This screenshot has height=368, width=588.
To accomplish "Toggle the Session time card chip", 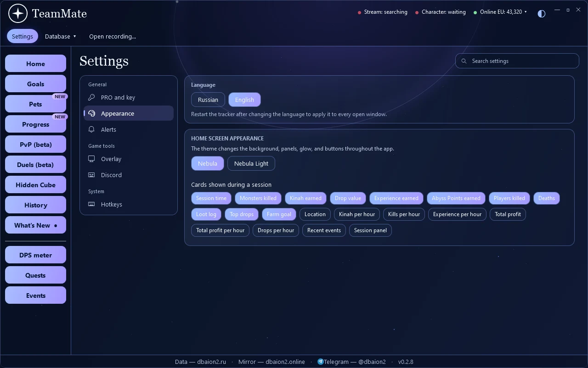I will coord(211,198).
